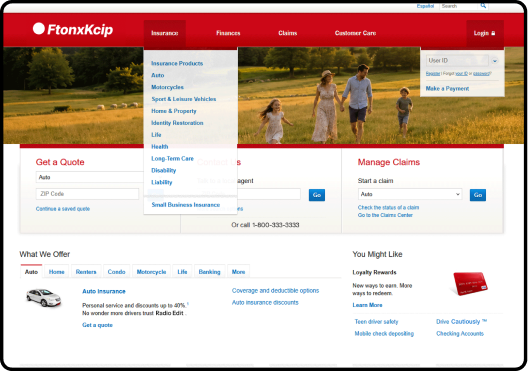Select Motorcycles in the Insurance menu
Viewport: 528px width, 371px height.
pos(167,87)
